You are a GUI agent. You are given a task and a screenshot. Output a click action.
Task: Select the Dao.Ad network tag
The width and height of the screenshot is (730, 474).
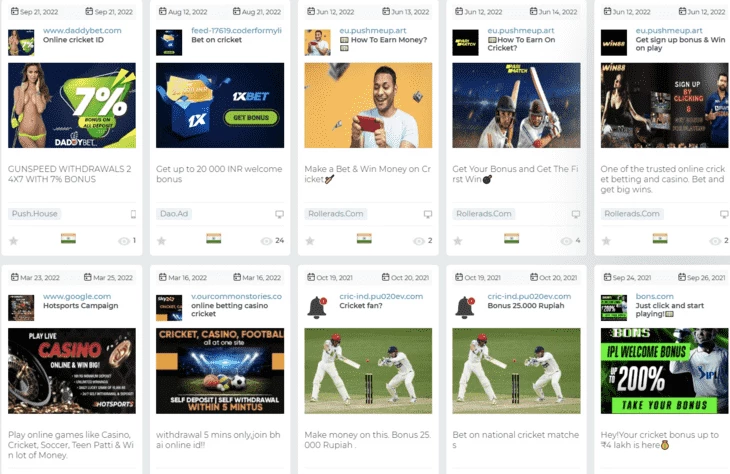(x=174, y=214)
